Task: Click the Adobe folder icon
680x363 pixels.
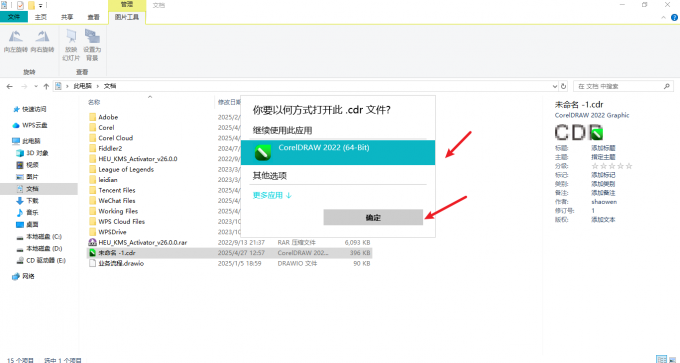Action: point(92,117)
